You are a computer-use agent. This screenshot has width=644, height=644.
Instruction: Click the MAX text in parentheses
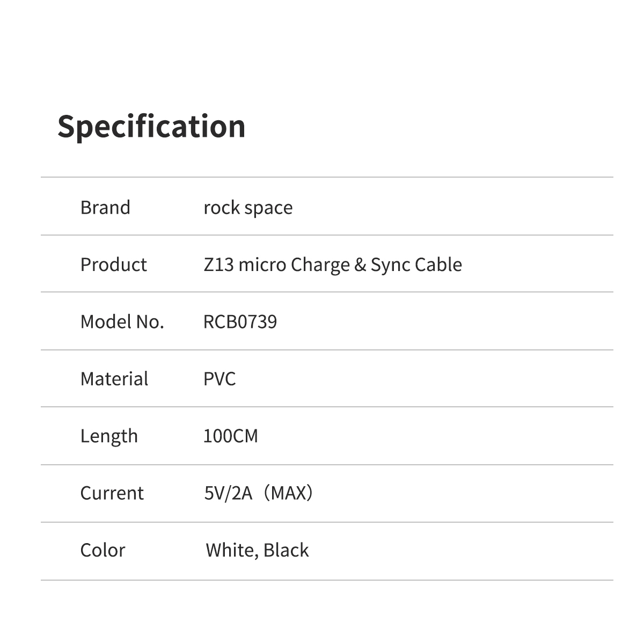tap(289, 493)
